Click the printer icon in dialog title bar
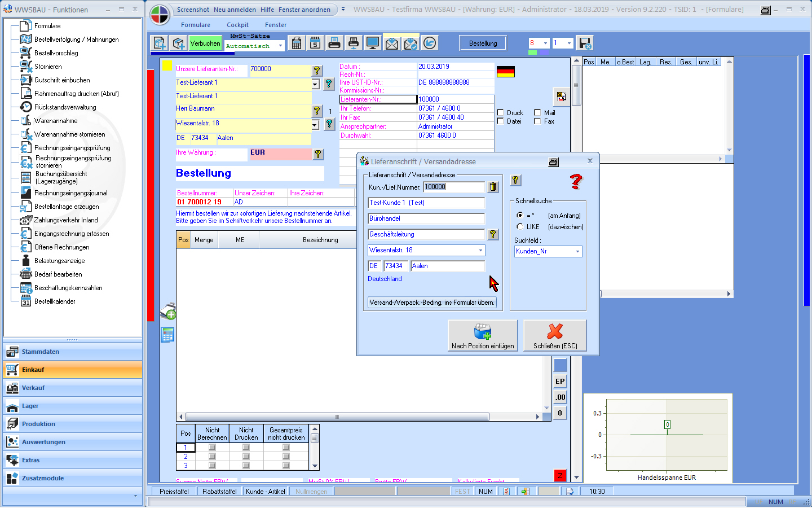812x508 pixels. click(553, 162)
